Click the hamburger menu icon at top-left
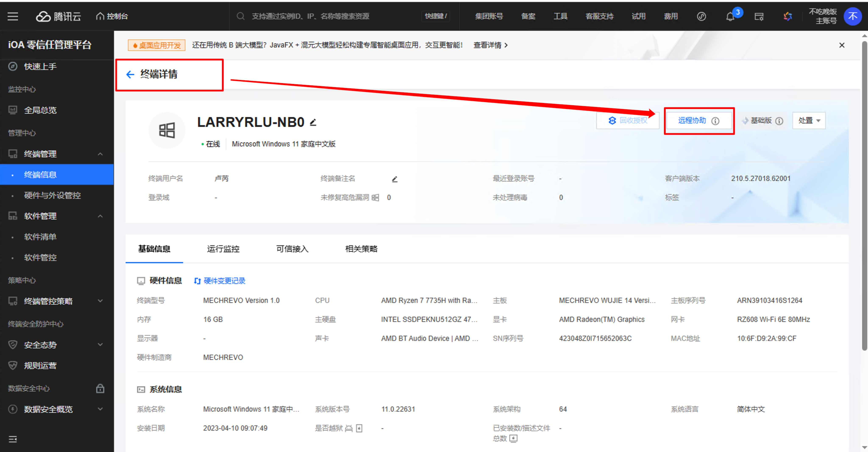The image size is (868, 452). pos(13,16)
